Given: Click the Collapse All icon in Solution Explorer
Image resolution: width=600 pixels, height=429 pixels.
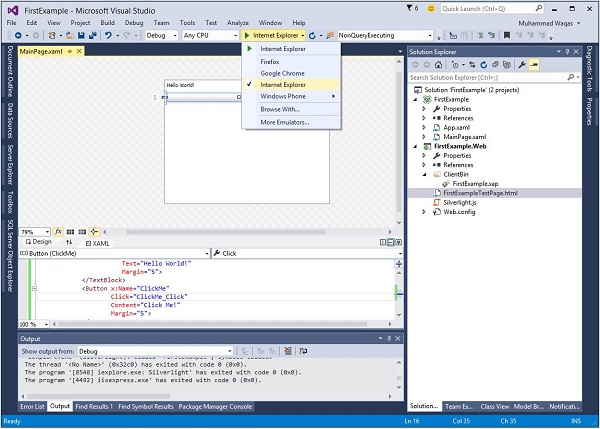Looking at the screenshot, I should pos(494,63).
